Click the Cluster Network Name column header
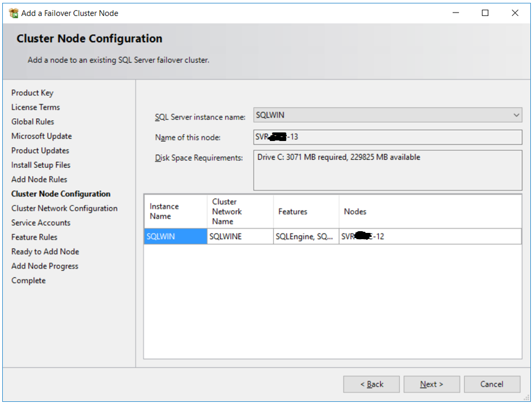The image size is (532, 403). click(240, 211)
